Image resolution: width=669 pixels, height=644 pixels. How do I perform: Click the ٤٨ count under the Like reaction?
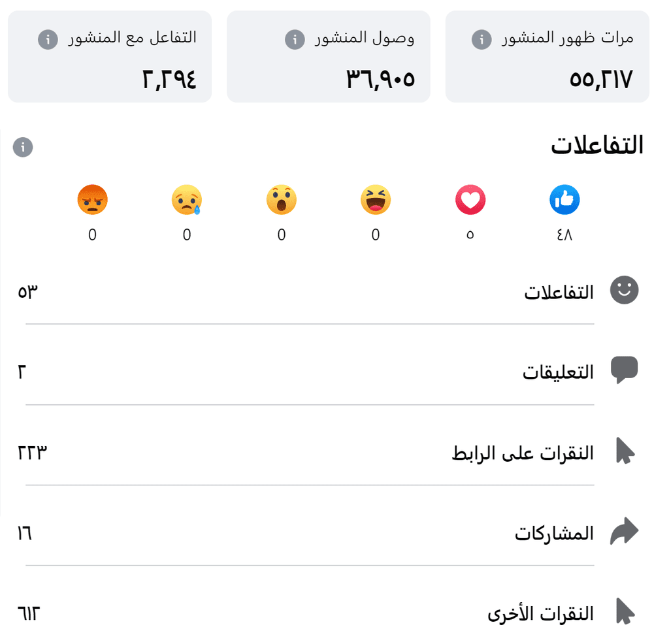pos(564,234)
